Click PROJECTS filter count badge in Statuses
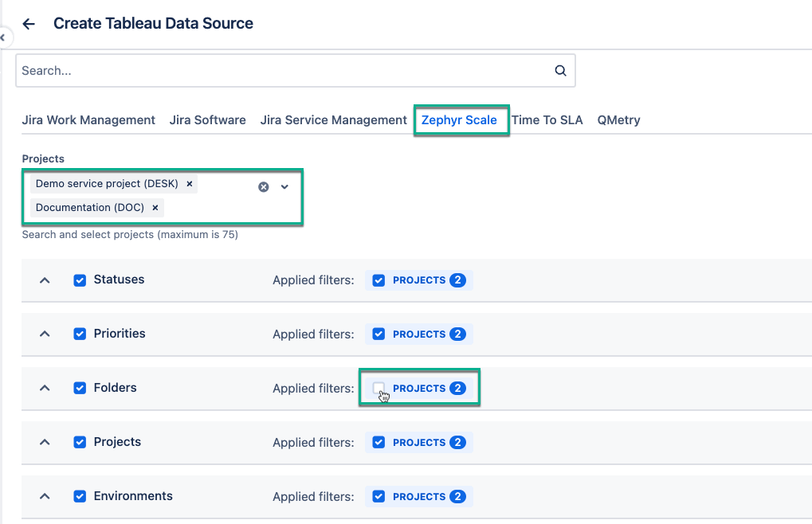Screen dimensions: 812x524 click(457, 280)
